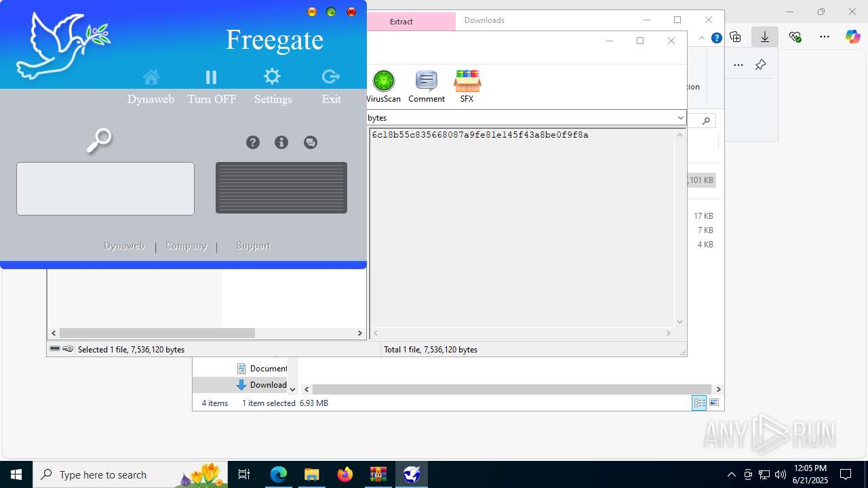
Task: Pin the Edge downloads panel
Action: click(761, 65)
